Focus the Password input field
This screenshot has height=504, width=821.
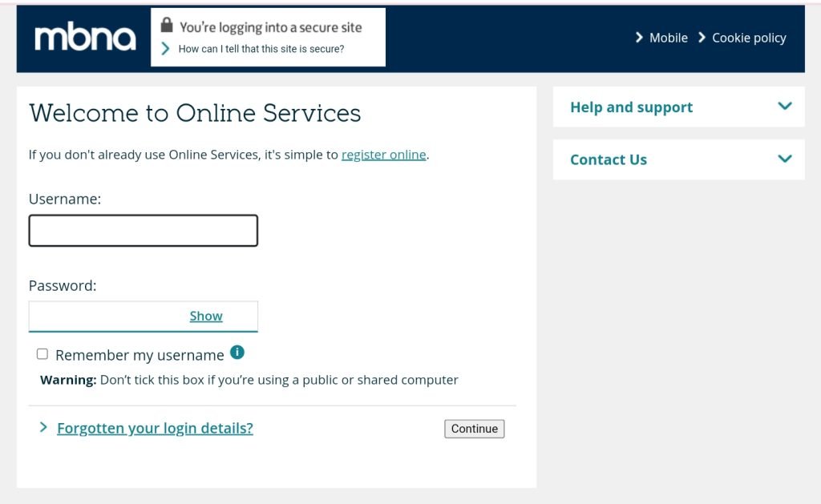coord(143,317)
